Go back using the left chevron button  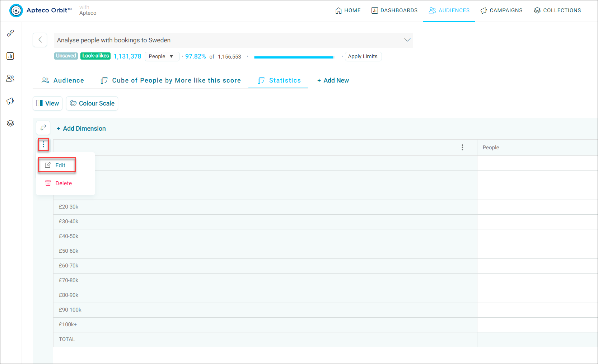click(40, 40)
